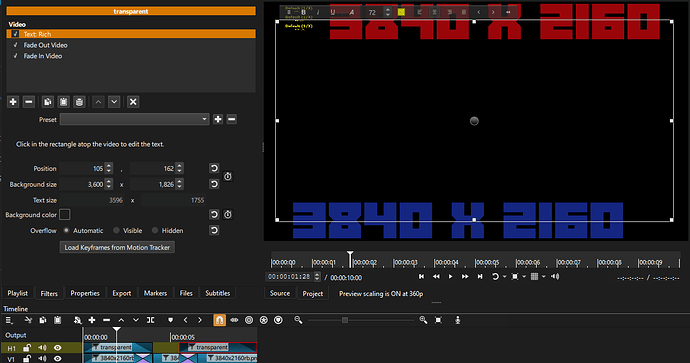This screenshot has width=690, height=363.
Task: Overwrite clip with timeline down arrow
Action: coord(136,320)
